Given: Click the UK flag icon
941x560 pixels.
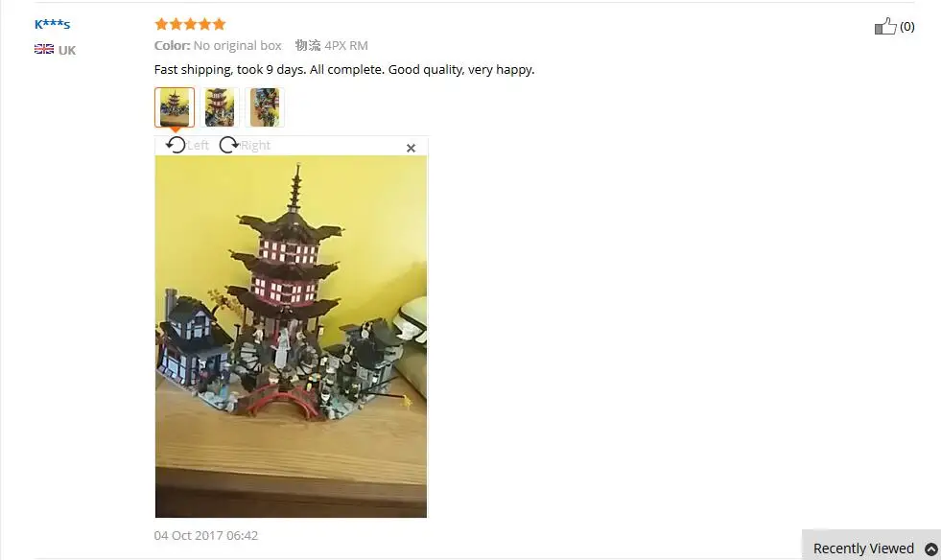Looking at the screenshot, I should click(44, 49).
